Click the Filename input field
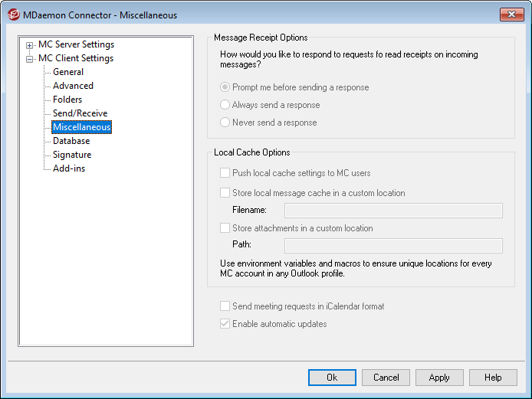Image resolution: width=532 pixels, height=399 pixels. (x=393, y=211)
